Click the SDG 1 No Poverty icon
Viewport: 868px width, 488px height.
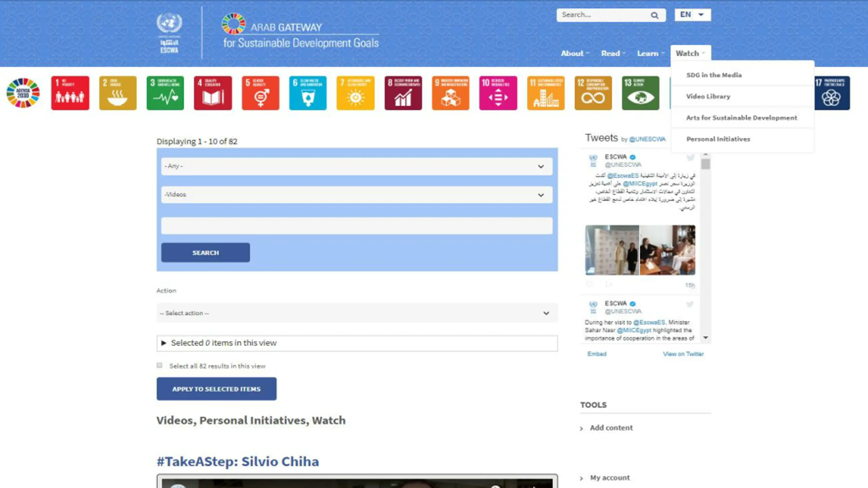click(70, 93)
